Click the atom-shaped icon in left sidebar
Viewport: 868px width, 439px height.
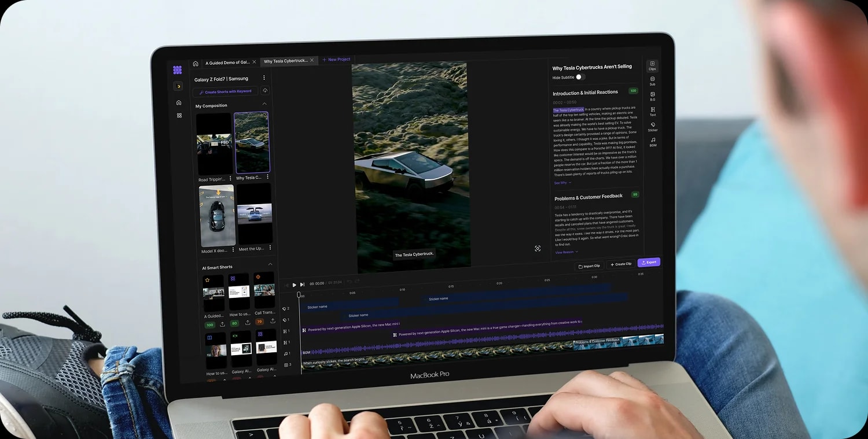179,115
